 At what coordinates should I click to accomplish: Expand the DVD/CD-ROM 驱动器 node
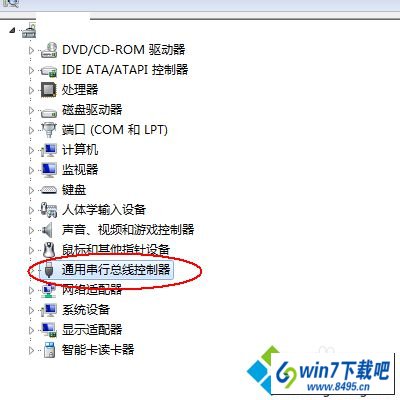[31, 50]
